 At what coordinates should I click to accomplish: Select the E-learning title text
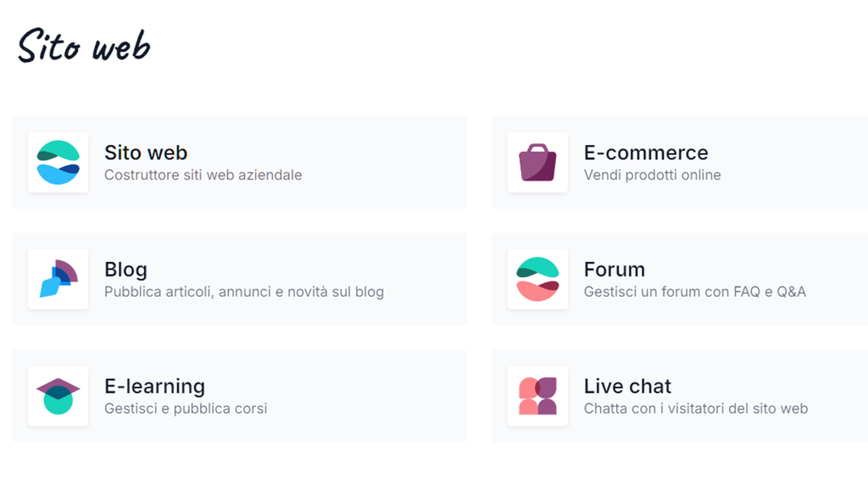point(155,387)
